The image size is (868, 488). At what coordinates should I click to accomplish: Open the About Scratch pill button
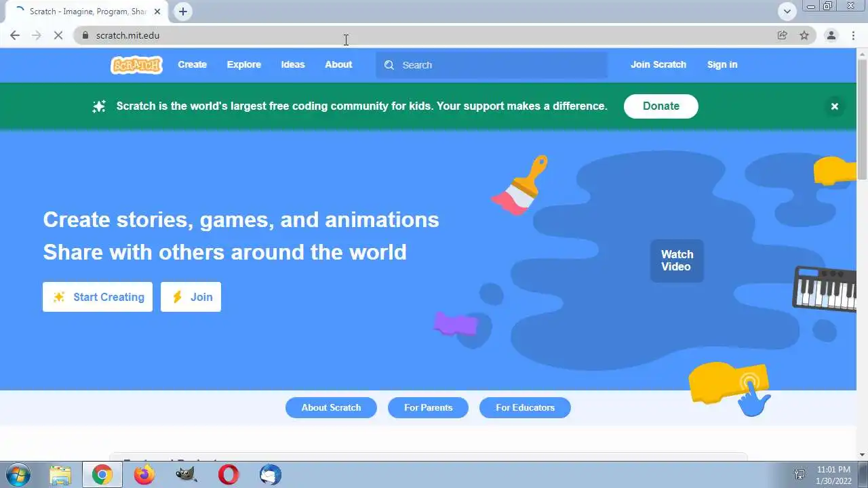tap(331, 407)
